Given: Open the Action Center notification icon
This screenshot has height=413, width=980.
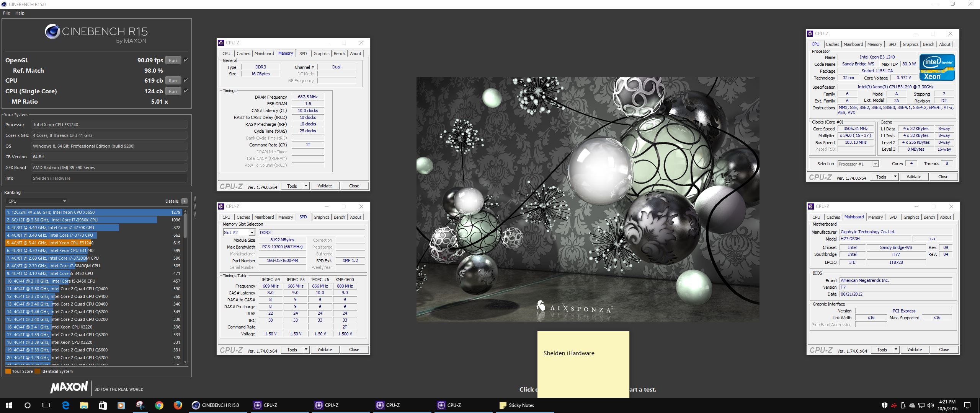Looking at the screenshot, I should (x=967, y=405).
